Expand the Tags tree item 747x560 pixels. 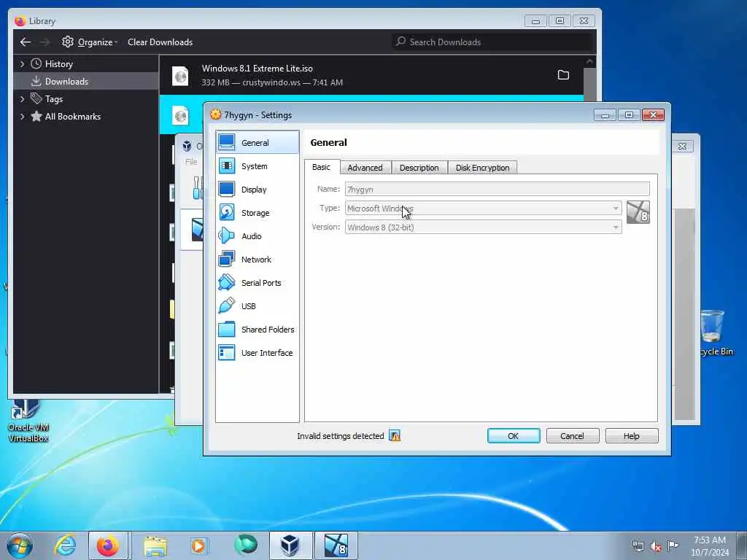pos(22,98)
